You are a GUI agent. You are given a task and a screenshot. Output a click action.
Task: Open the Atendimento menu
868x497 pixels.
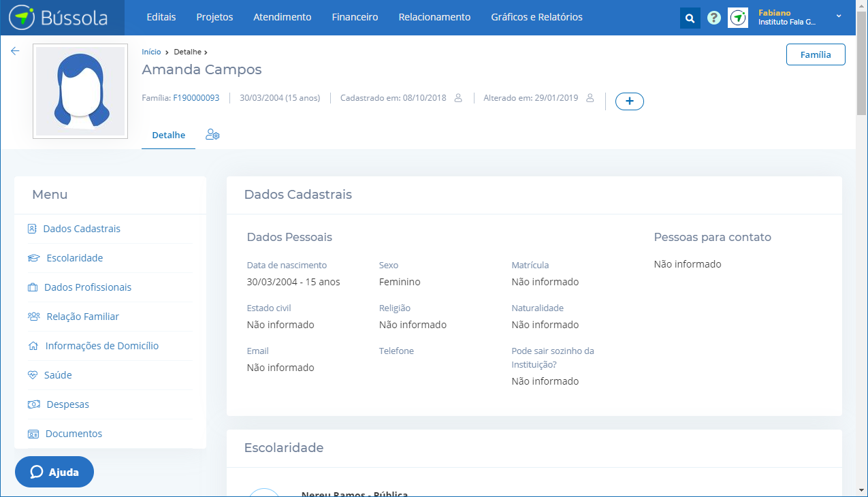pos(283,17)
